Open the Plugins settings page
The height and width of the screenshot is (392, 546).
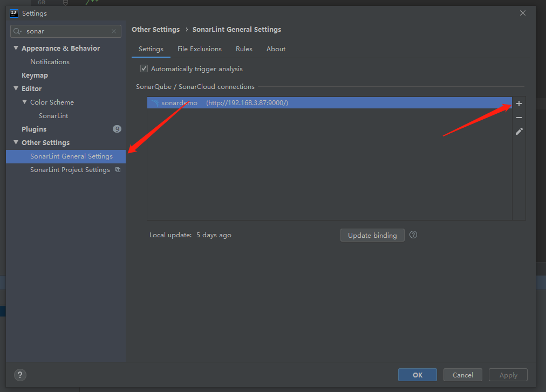[x=34, y=129]
